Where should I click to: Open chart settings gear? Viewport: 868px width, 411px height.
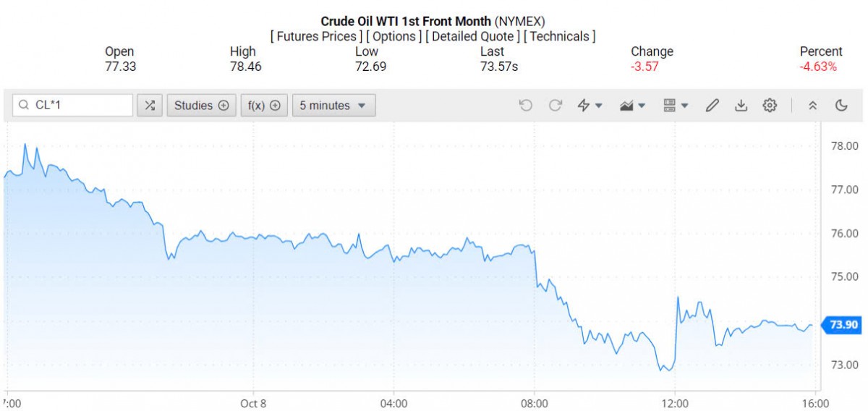point(770,106)
